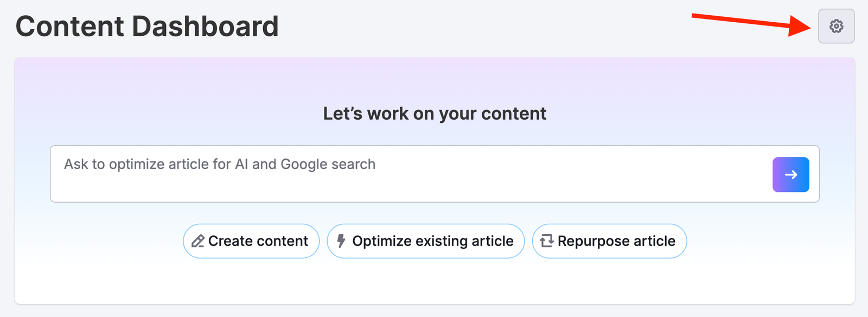The height and width of the screenshot is (317, 868).
Task: Choose Optimize existing article
Action: click(x=425, y=241)
